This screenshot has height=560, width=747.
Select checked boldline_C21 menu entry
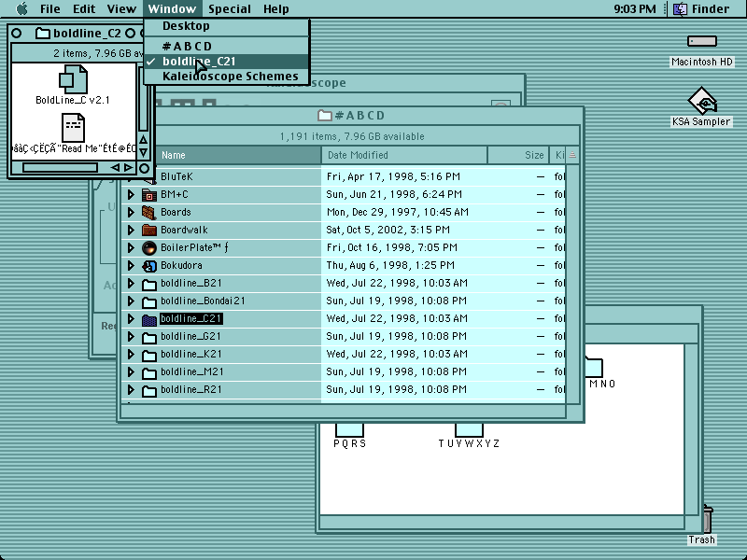click(227, 62)
